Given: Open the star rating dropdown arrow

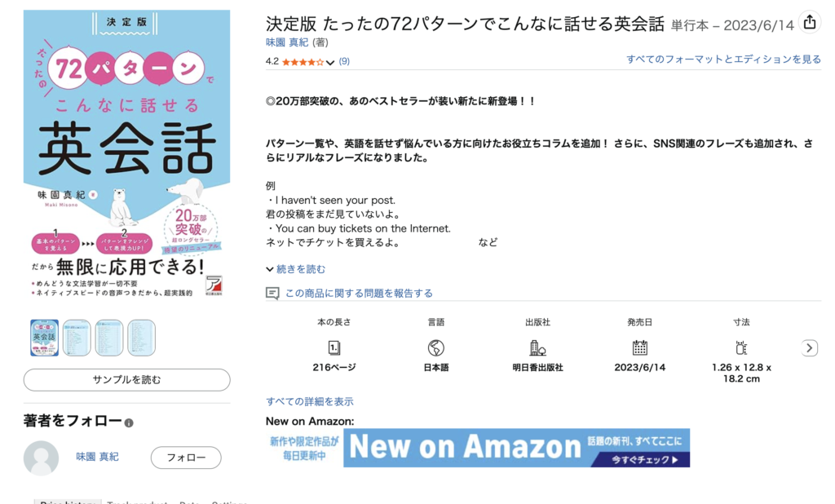Looking at the screenshot, I should tap(330, 62).
